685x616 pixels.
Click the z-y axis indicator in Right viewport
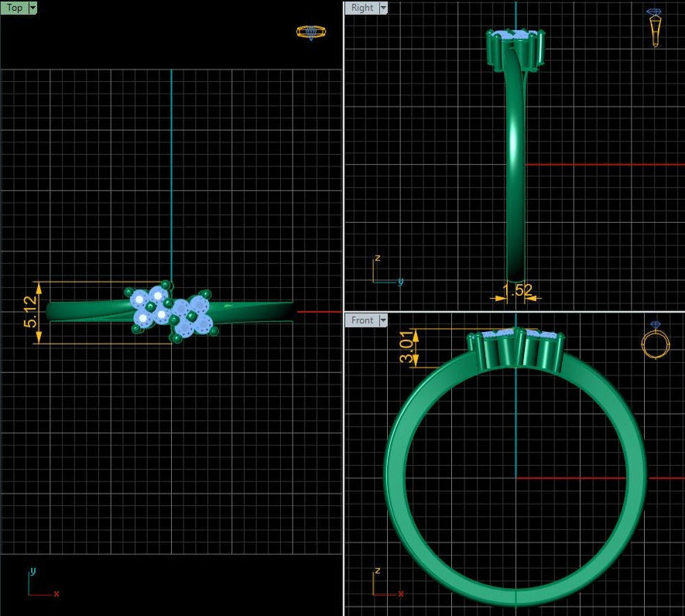386,272
